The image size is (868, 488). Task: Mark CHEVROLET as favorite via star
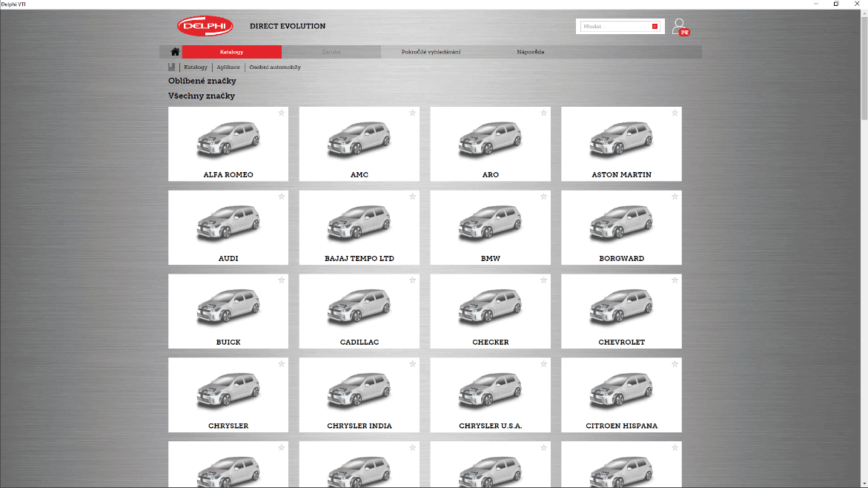pyautogui.click(x=675, y=280)
